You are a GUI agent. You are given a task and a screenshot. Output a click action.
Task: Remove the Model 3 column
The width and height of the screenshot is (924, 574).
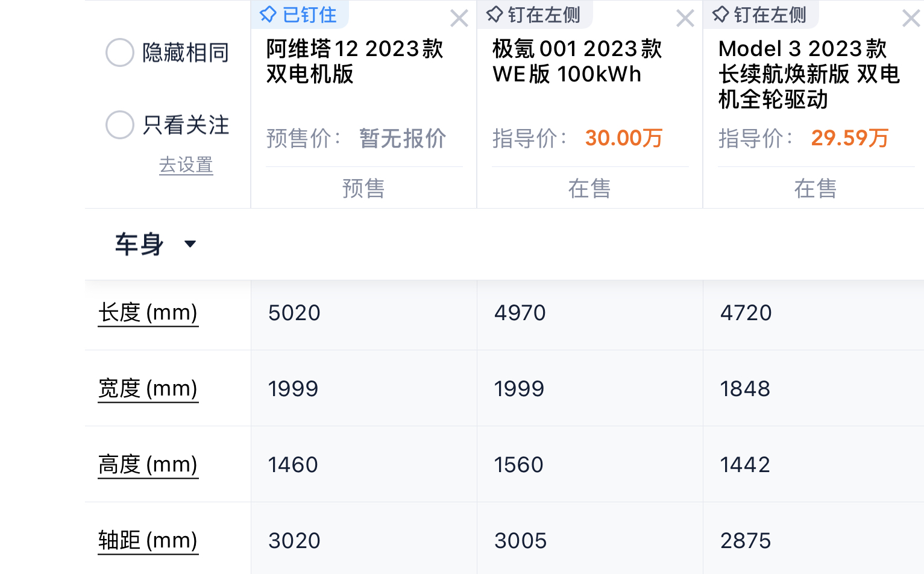(910, 19)
